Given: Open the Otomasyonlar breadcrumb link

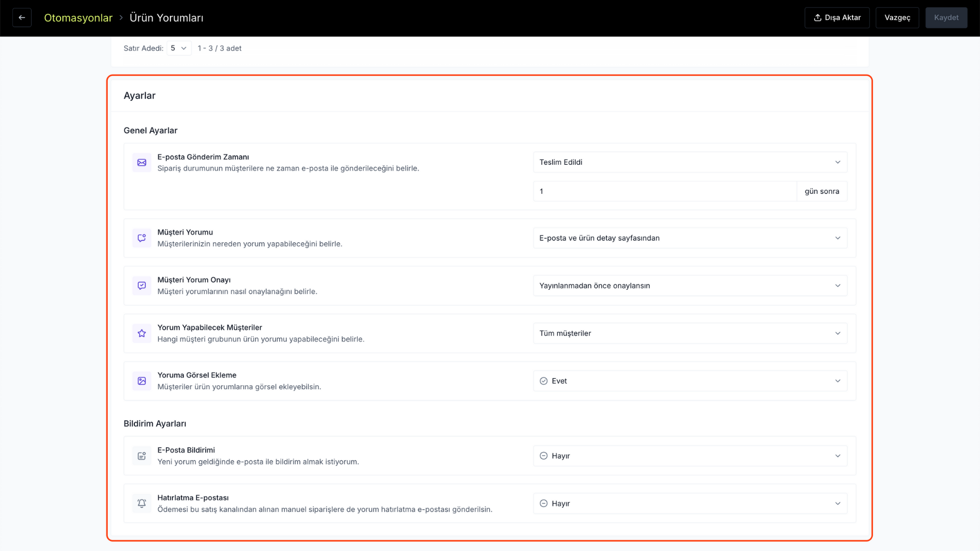Looking at the screenshot, I should pyautogui.click(x=78, y=18).
